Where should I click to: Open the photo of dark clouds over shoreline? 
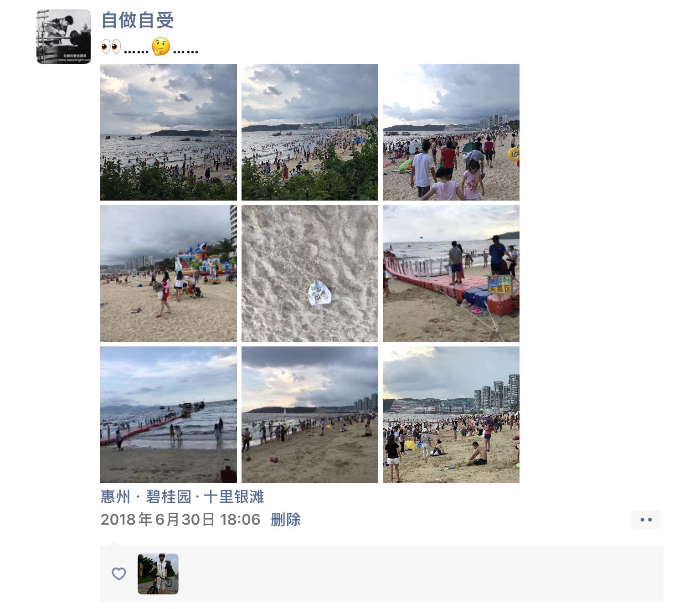click(x=310, y=415)
